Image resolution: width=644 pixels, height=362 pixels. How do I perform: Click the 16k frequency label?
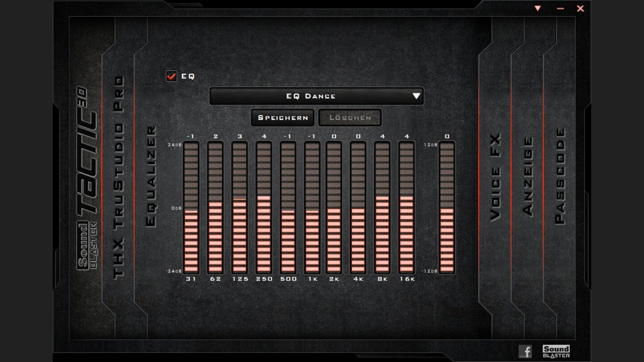(x=407, y=279)
